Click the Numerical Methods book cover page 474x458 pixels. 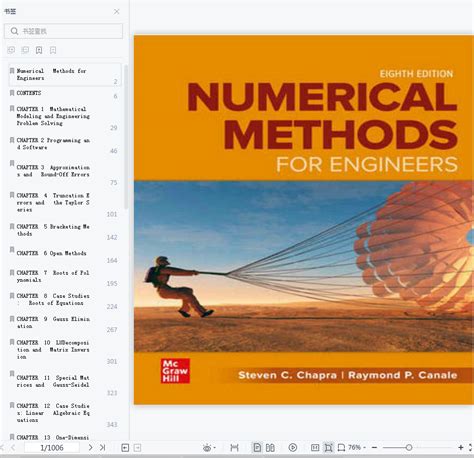click(x=304, y=220)
